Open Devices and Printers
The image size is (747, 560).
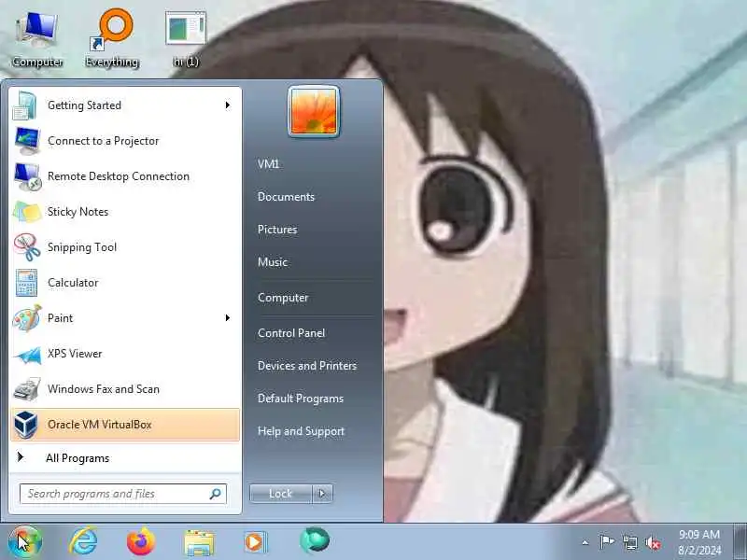click(x=307, y=366)
